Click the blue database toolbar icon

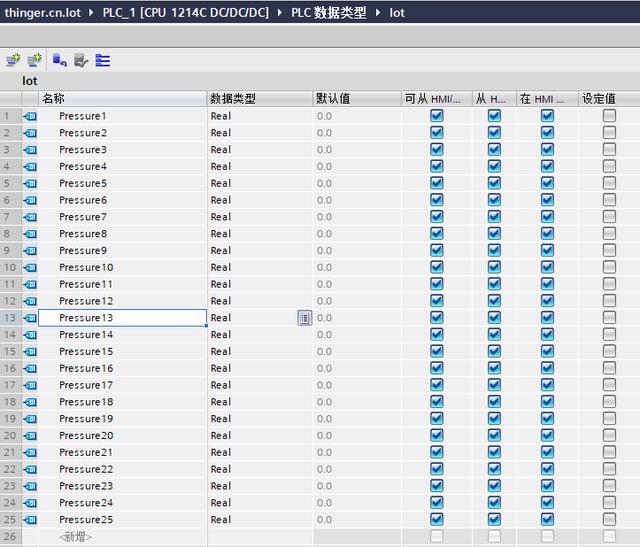tap(59, 61)
